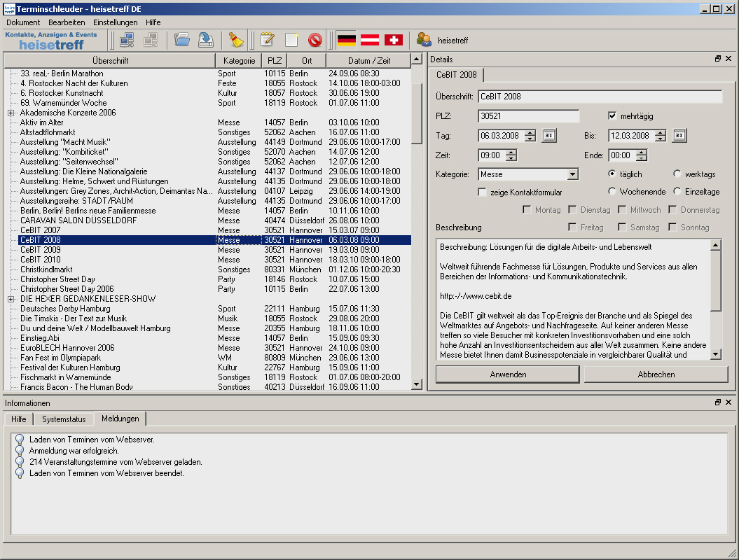
Task: Open calendar picker next to Tag date
Action: [x=549, y=136]
